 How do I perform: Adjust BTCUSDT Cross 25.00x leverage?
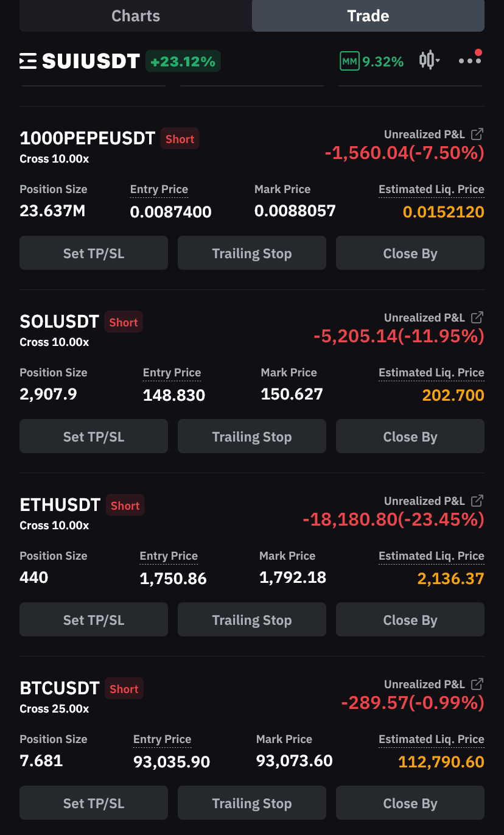point(54,708)
